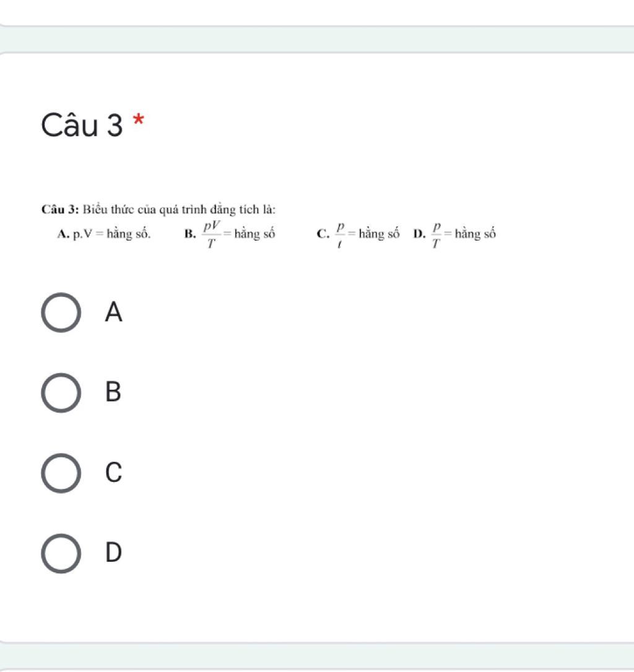Screen dimensions: 634x672
Task: Click the red required asterisk
Action: click(x=138, y=119)
